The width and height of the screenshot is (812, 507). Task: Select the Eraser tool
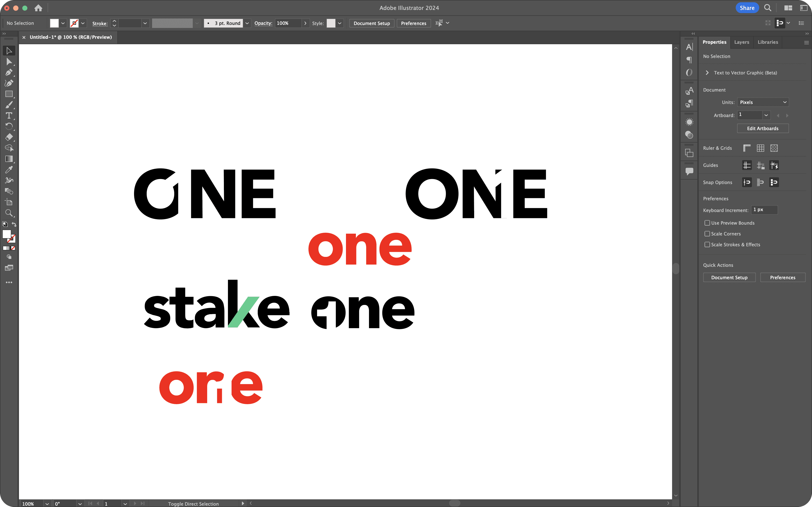[9, 137]
